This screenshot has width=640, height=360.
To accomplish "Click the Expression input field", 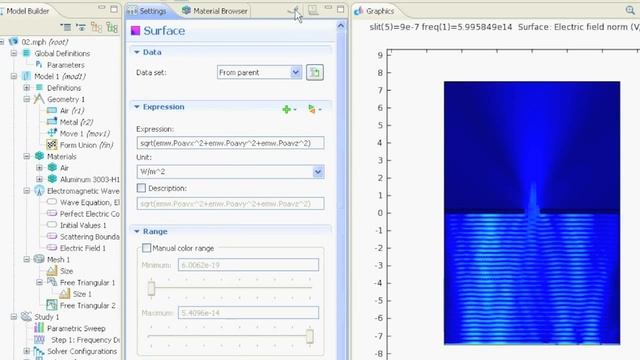I will click(x=231, y=143).
